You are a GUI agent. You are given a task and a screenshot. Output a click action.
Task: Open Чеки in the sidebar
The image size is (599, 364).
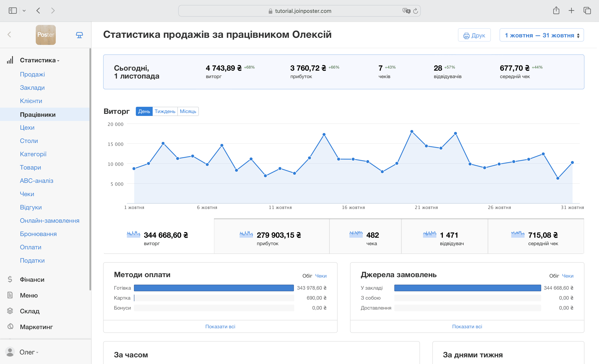pyautogui.click(x=27, y=194)
